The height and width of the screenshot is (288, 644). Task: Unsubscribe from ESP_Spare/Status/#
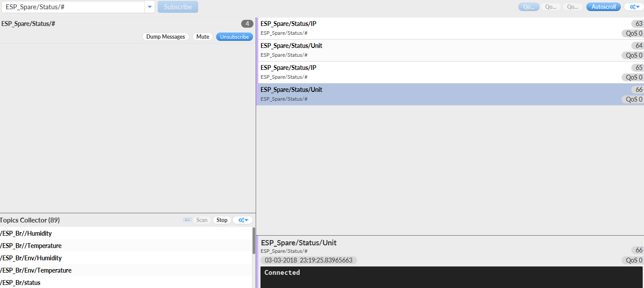point(234,36)
